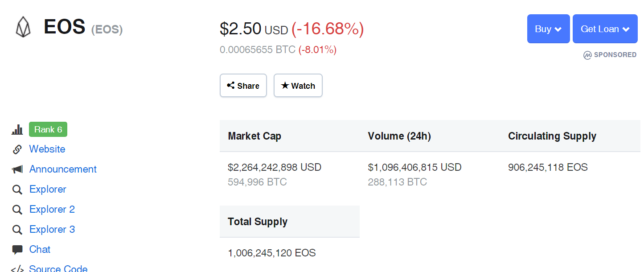Click the megaphone icon beside Announcement
This screenshot has height=272, width=644.
point(17,169)
